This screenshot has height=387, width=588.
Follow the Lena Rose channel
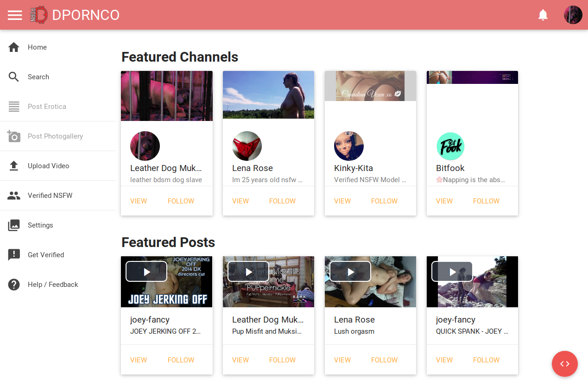[282, 201]
